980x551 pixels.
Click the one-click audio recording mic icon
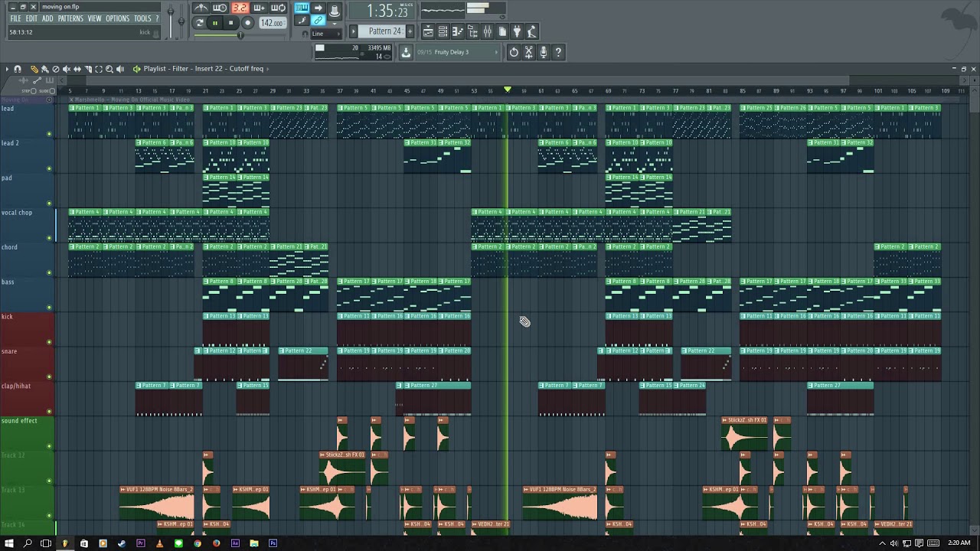coord(544,52)
